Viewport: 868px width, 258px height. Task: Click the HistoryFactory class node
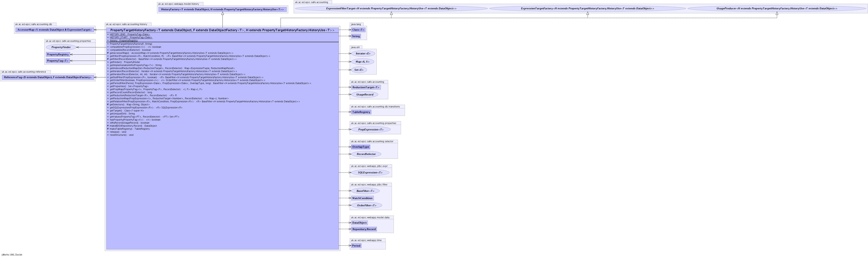222,10
